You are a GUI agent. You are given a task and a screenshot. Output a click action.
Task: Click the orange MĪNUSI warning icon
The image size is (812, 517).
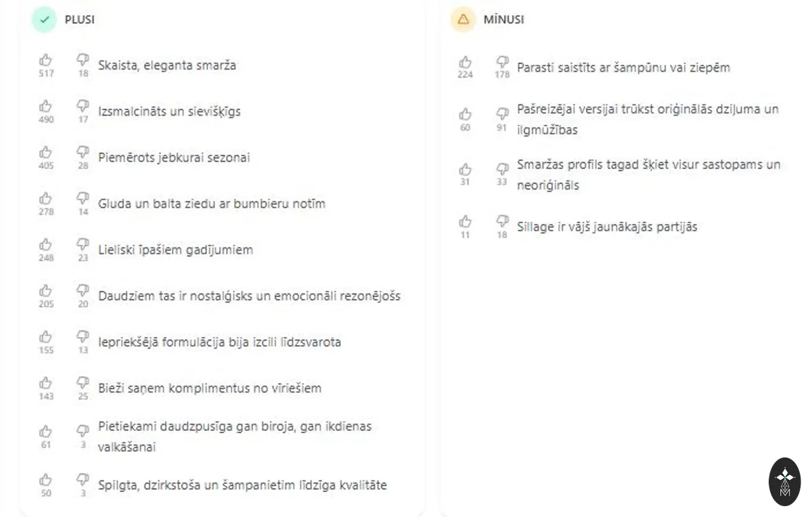(464, 20)
